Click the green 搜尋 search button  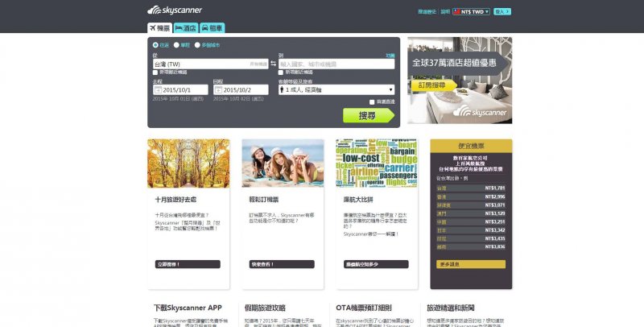(x=369, y=115)
